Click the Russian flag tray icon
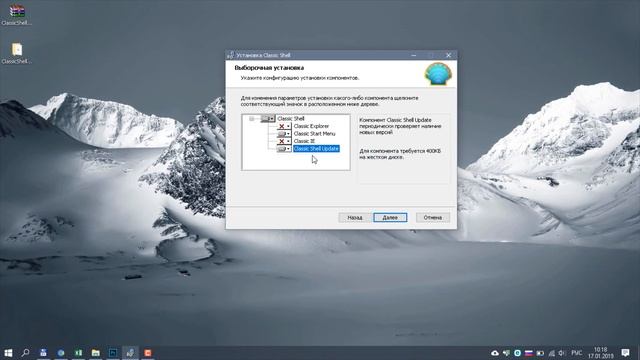 point(529,353)
